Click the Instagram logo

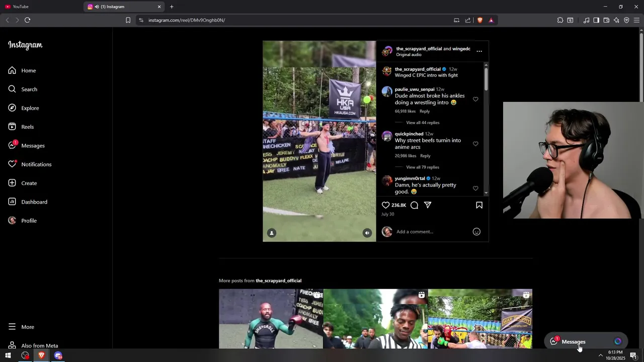[x=25, y=45]
